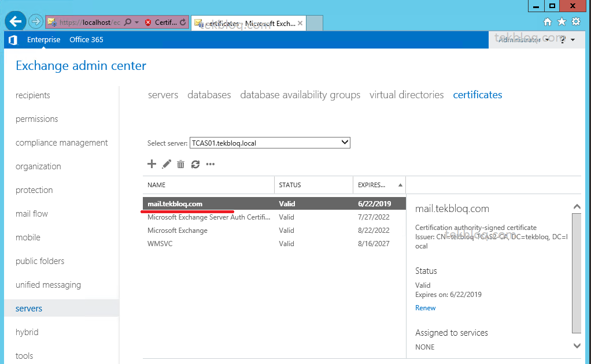
Task: Open organization in the sidebar
Action: pos(38,166)
